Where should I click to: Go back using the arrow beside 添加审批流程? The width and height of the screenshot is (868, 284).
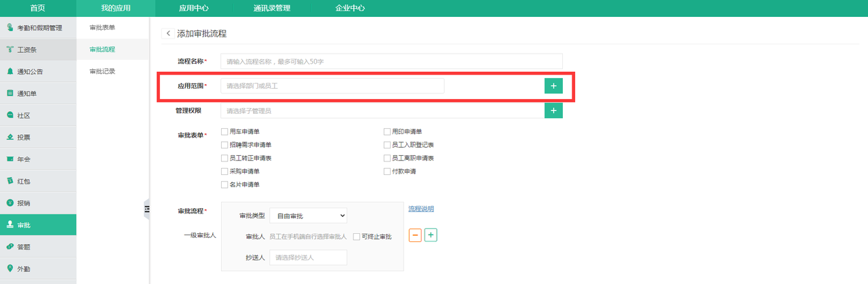(x=167, y=33)
